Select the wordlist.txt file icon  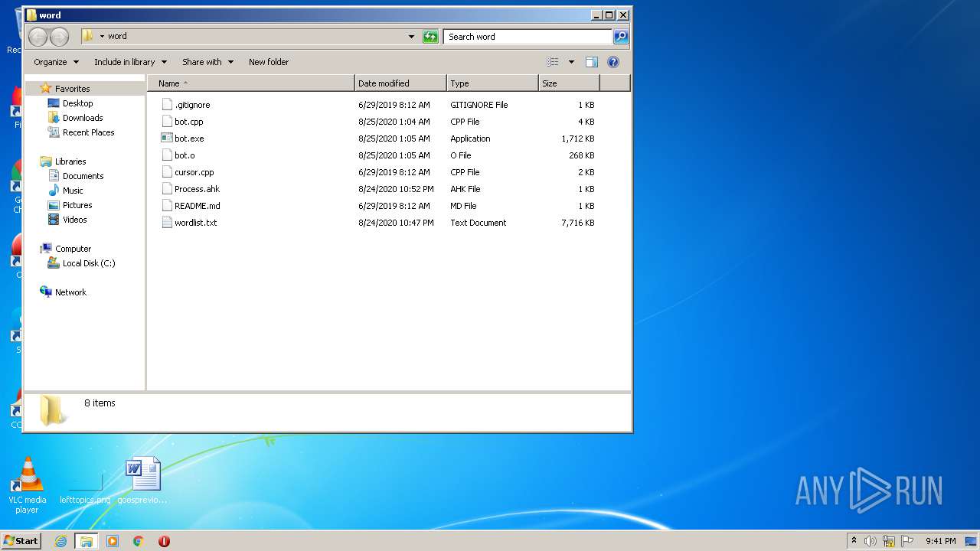point(167,223)
